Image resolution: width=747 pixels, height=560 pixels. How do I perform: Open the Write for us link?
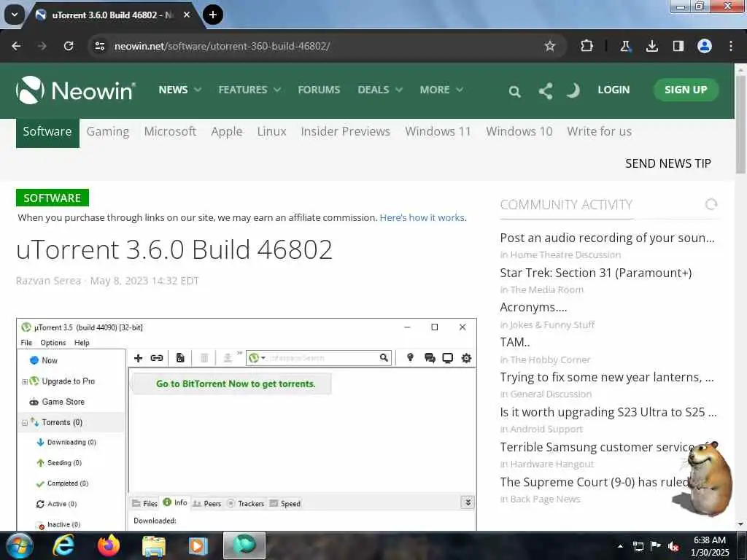coord(600,132)
